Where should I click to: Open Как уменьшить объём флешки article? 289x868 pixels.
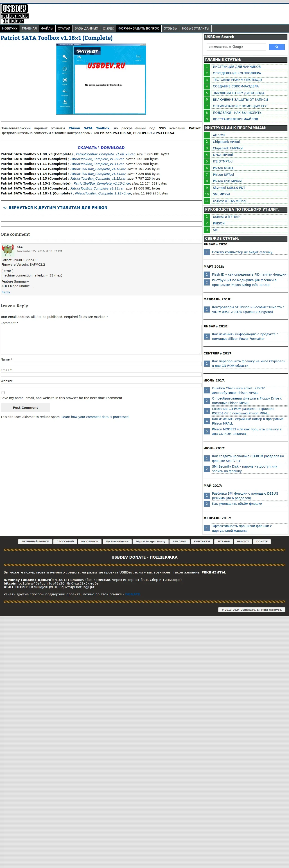coord(249,504)
